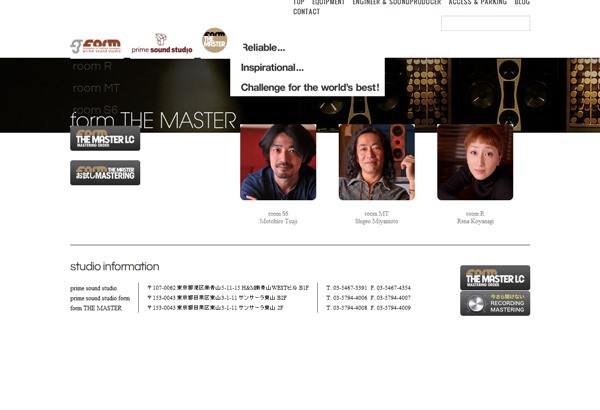Open prime sound studio logo link
The width and height of the screenshot is (600, 410).
tap(162, 44)
